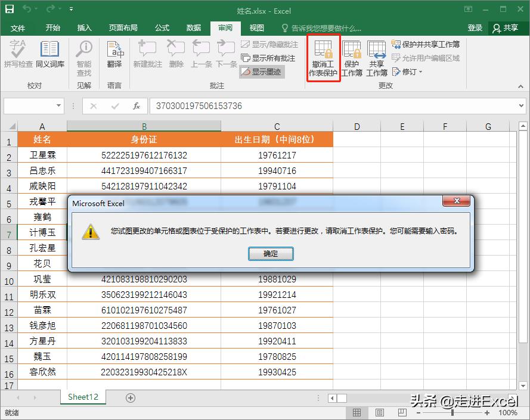The height and width of the screenshot is (420, 530).
Task: Open the 公式 ribbon tab
Action: [x=163, y=27]
